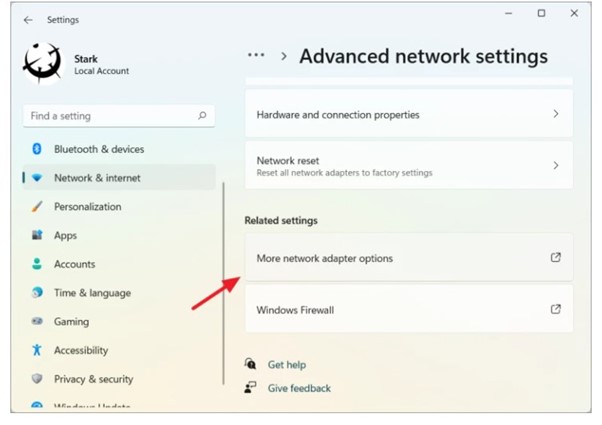The width and height of the screenshot is (602, 425).
Task: Click the Bluetooth & devices icon
Action: point(37,149)
